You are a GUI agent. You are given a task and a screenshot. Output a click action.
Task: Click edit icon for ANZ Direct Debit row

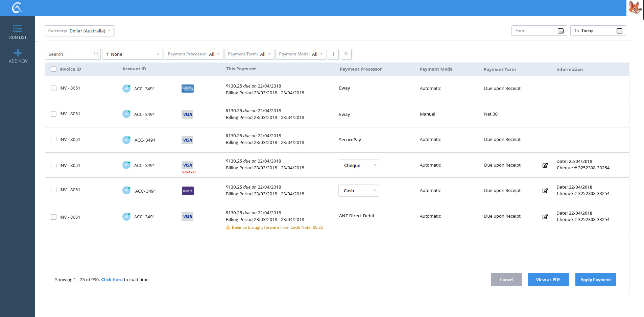point(545,217)
